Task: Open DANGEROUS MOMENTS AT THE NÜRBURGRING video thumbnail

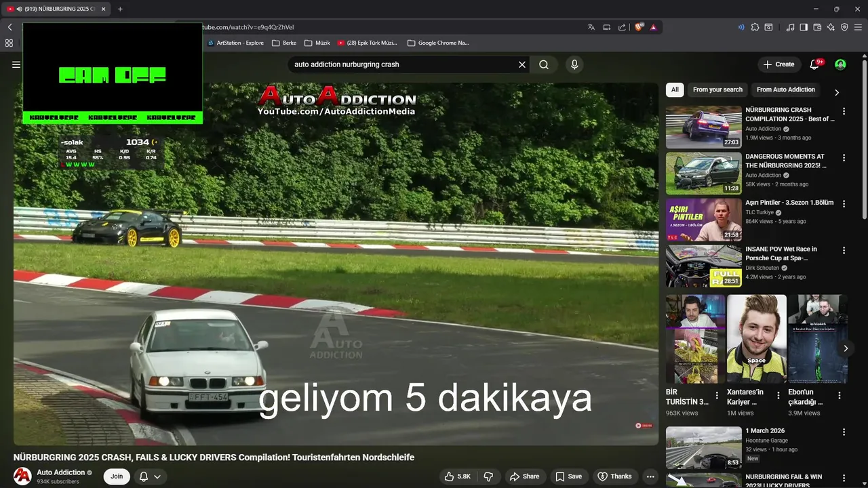Action: (x=704, y=174)
